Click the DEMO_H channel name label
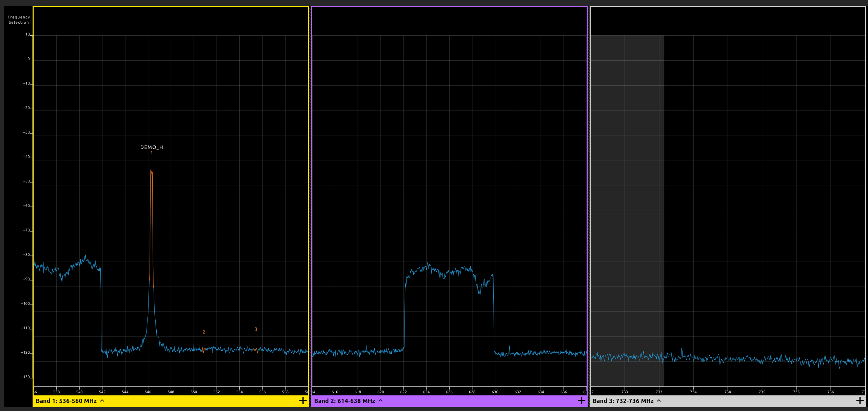868x411 pixels. point(152,147)
